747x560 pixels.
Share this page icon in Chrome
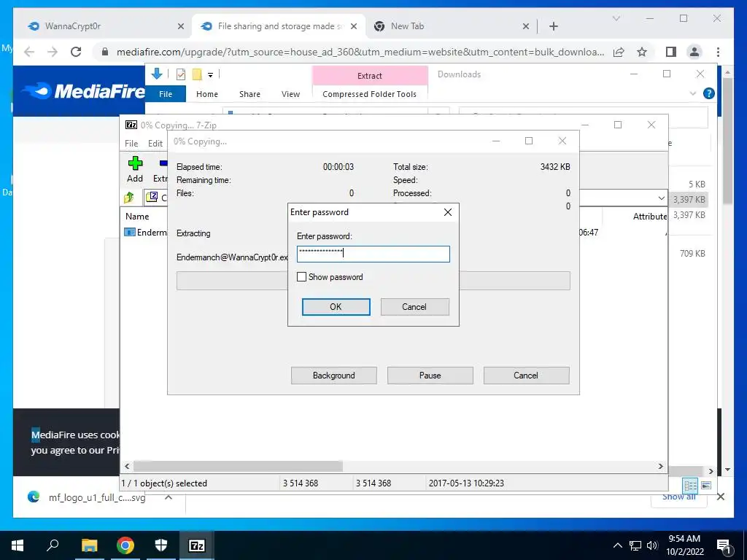(619, 52)
